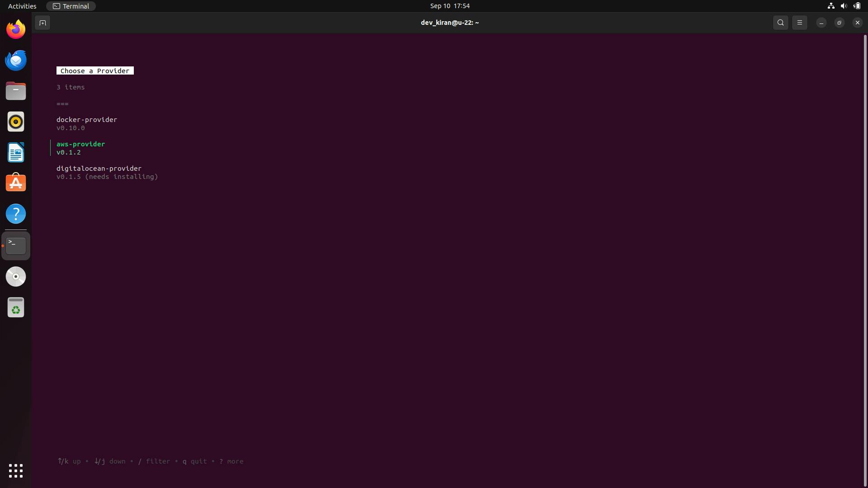The height and width of the screenshot is (488, 868).
Task: Select digitalocean-provider in the list
Action: pyautogui.click(x=99, y=169)
